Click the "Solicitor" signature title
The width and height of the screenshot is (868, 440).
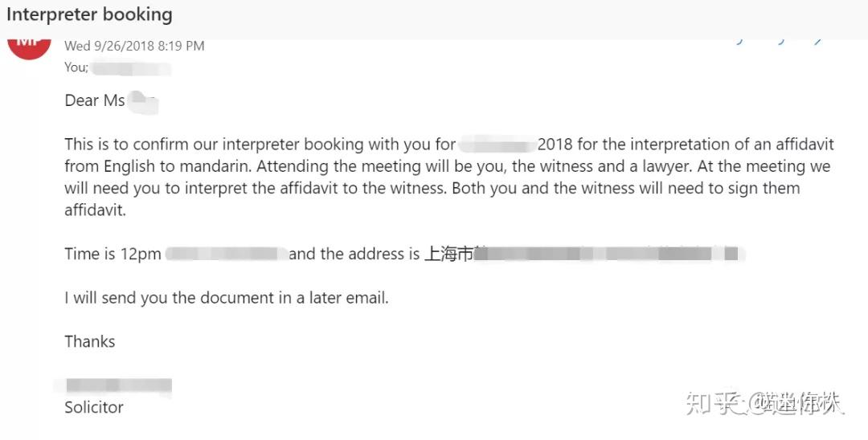tap(94, 407)
